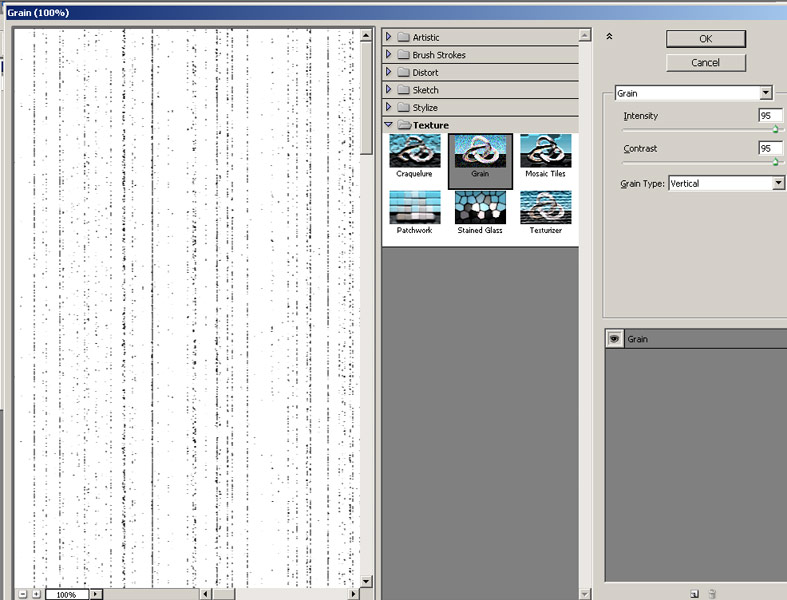Image resolution: width=787 pixels, height=600 pixels.
Task: Toggle visibility of Grain effect layer
Action: 614,339
